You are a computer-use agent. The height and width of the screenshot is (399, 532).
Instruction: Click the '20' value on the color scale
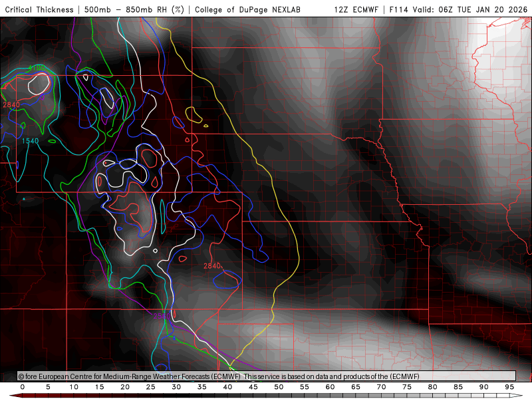[x=125, y=387]
